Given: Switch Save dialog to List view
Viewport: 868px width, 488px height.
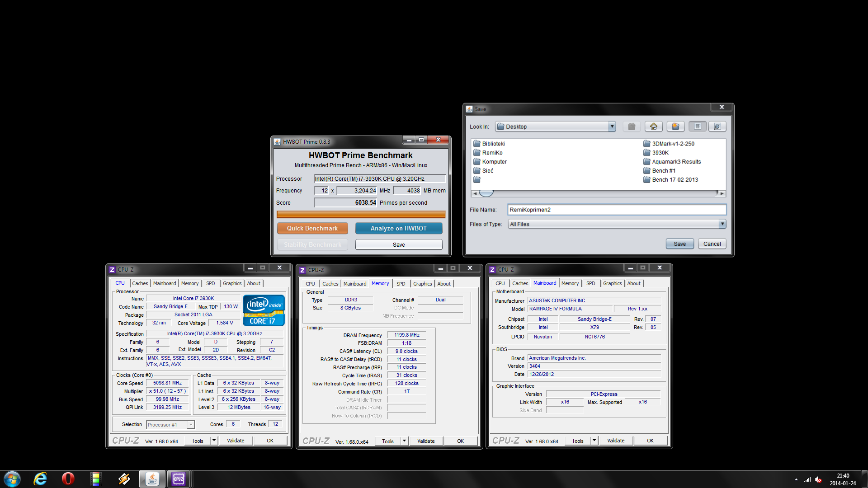Looking at the screenshot, I should 698,127.
